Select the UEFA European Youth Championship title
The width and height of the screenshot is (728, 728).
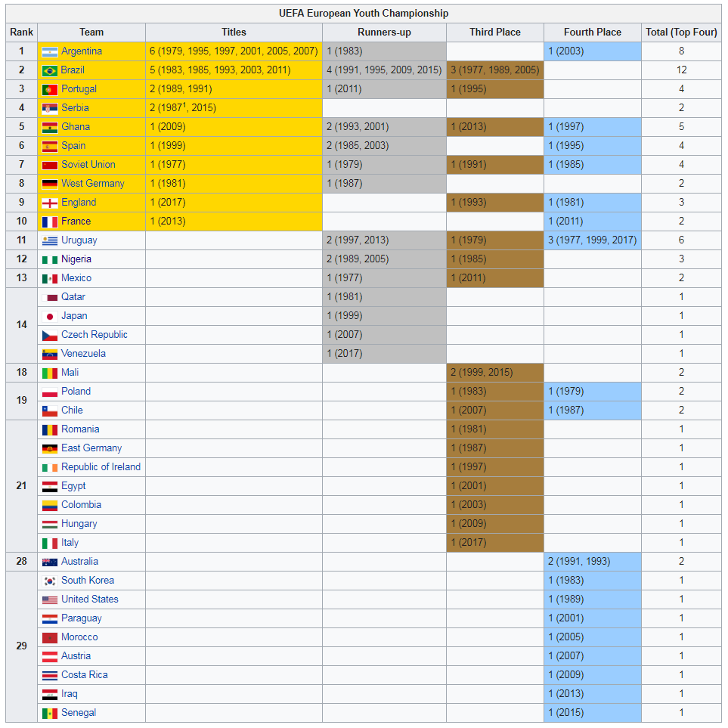(x=364, y=14)
